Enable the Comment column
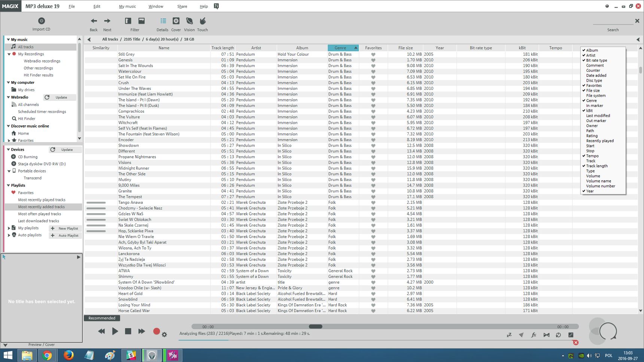Image resolution: width=644 pixels, height=362 pixels. 595,65
